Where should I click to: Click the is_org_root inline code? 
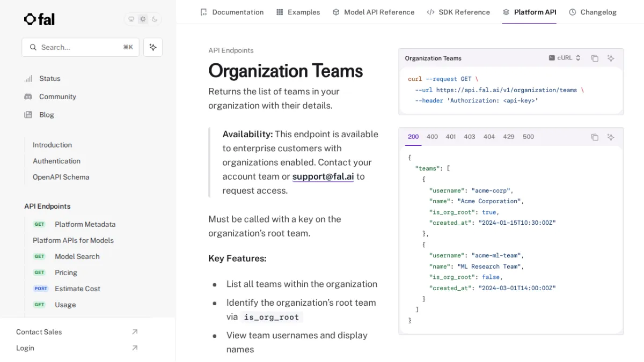click(x=272, y=317)
